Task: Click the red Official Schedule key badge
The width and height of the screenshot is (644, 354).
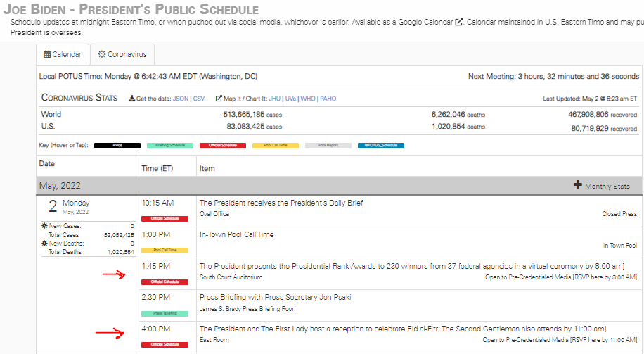Action: tap(223, 146)
